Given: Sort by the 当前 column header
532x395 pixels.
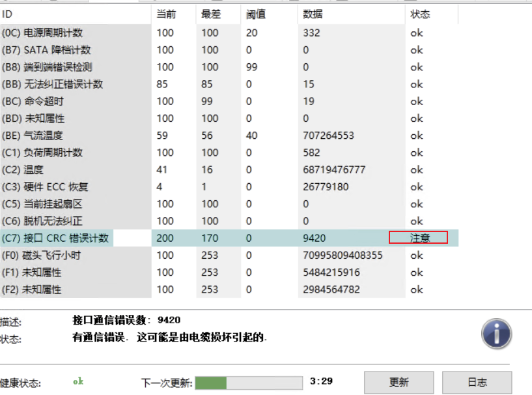Looking at the screenshot, I should 165,14.
